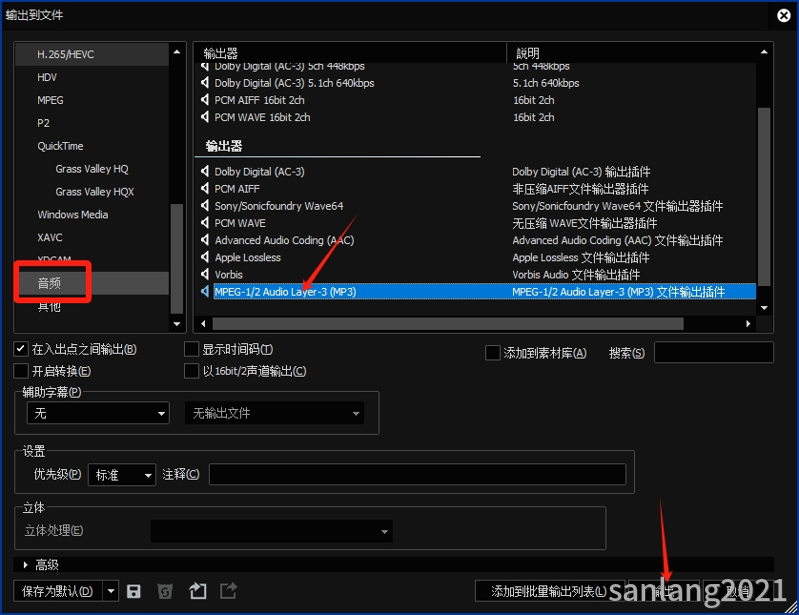This screenshot has width=799, height=615.
Task: Select Dolby Digital 5.1ch 640kbps preset
Action: point(475,83)
